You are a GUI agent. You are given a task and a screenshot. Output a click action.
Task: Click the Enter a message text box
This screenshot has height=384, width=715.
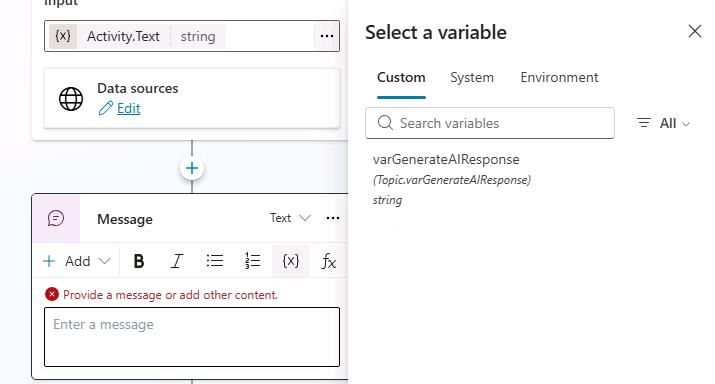192,337
